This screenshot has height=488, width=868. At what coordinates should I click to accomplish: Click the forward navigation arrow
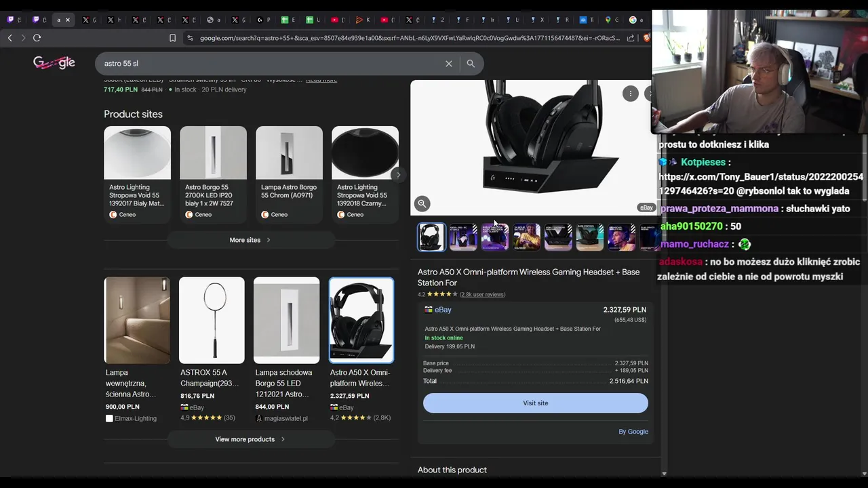tap(23, 38)
